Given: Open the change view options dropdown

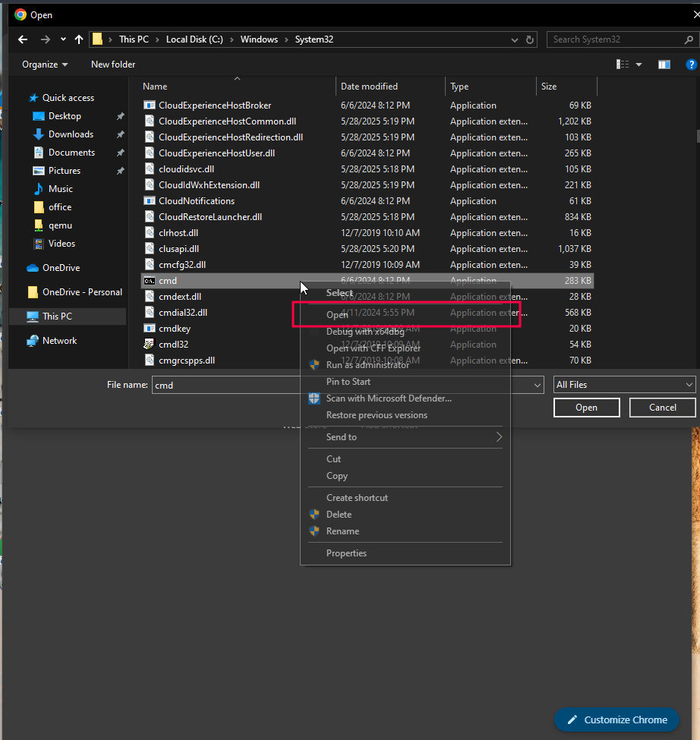Looking at the screenshot, I should coord(639,65).
